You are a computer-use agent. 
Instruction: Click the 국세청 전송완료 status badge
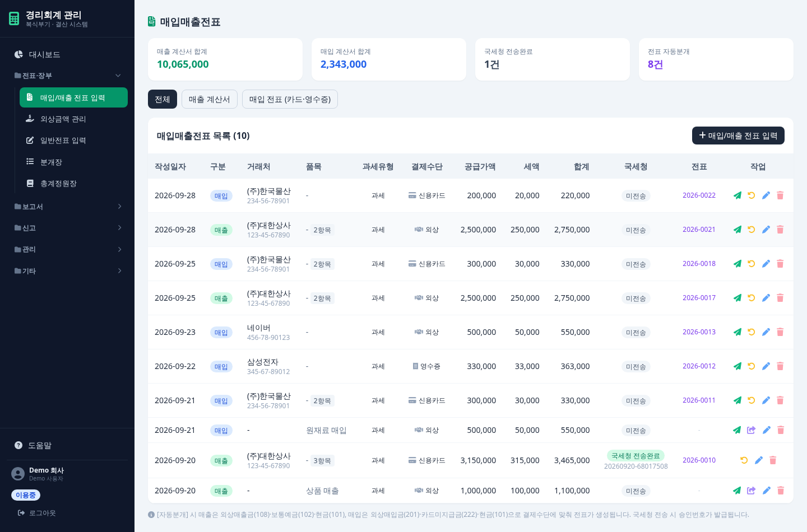point(636,456)
